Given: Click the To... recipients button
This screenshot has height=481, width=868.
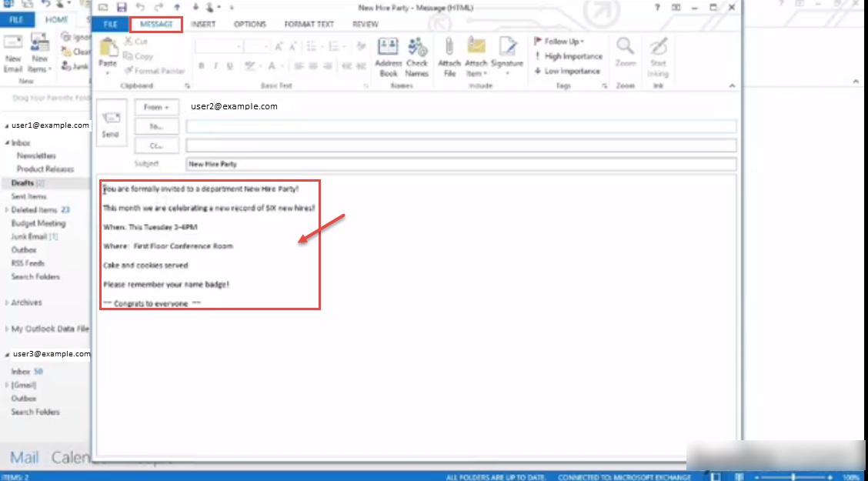Looking at the screenshot, I should click(157, 127).
